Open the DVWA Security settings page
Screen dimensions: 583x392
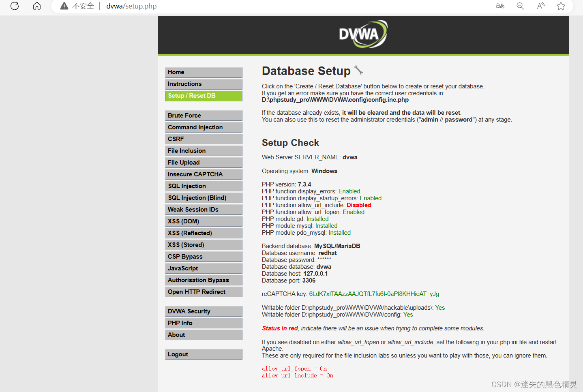[x=204, y=311]
